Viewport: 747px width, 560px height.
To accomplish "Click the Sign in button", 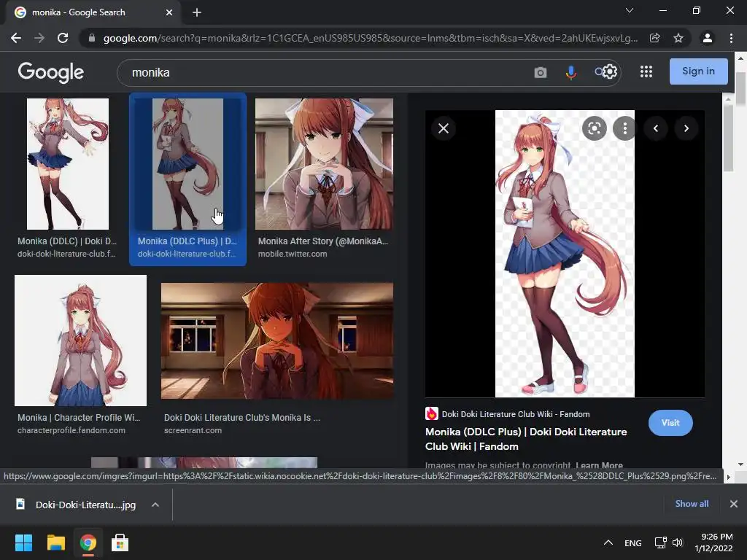I will [x=698, y=71].
